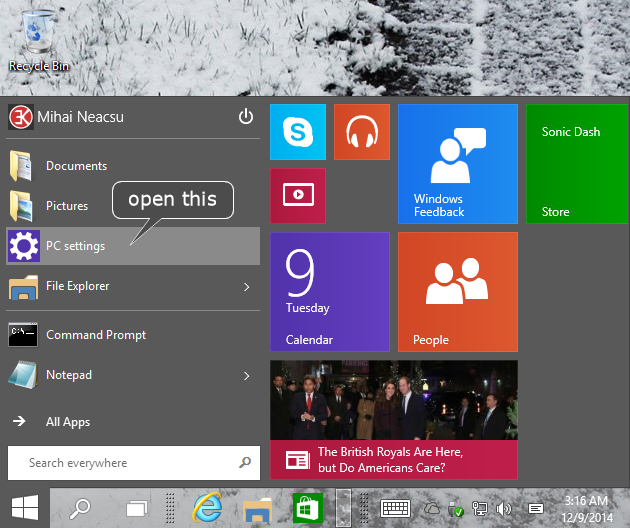The width and height of the screenshot is (630, 528).
Task: Click the Search everywhere field
Action: pyautogui.click(x=134, y=463)
